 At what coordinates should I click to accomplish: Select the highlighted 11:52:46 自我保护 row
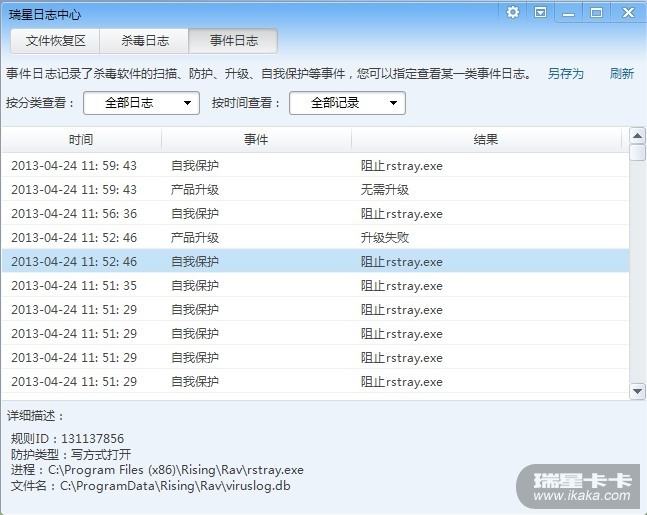point(315,261)
